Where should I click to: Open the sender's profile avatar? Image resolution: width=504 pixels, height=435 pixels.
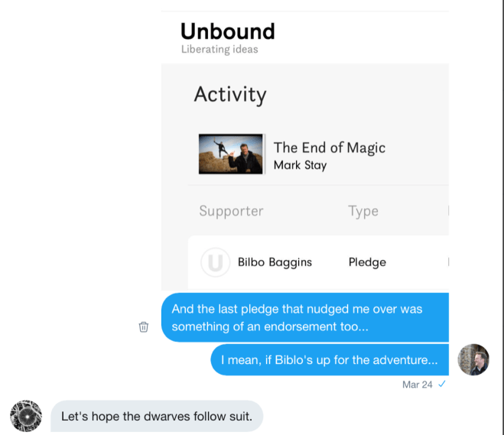473,359
